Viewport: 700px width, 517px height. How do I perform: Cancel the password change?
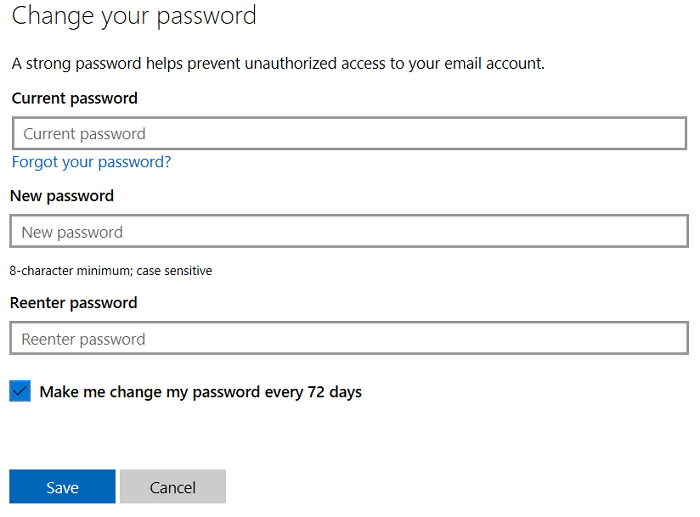pos(172,487)
